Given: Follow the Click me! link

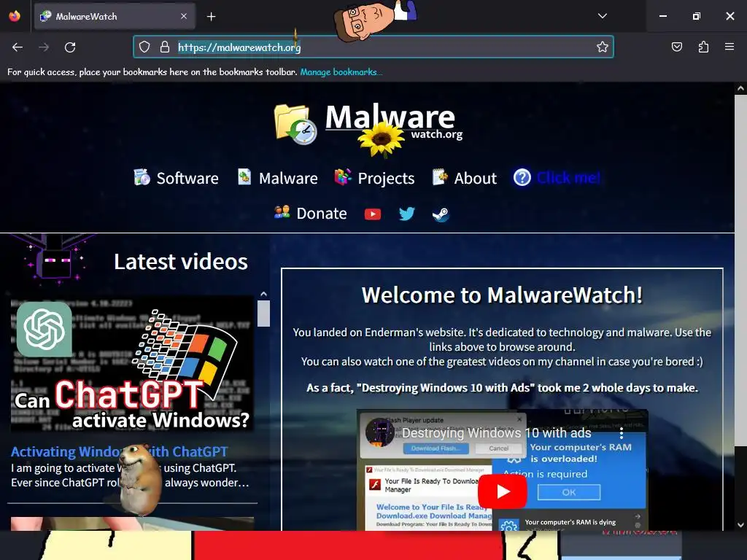Looking at the screenshot, I should pyautogui.click(x=568, y=178).
